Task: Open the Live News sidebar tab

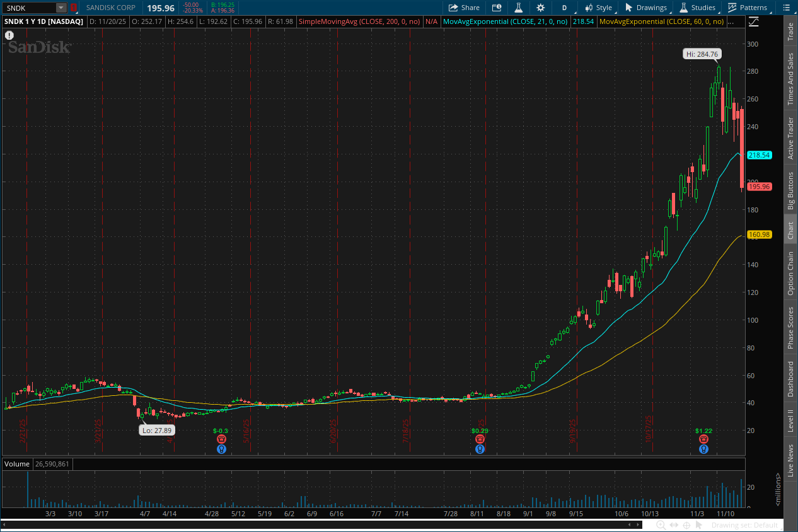Action: [x=790, y=460]
